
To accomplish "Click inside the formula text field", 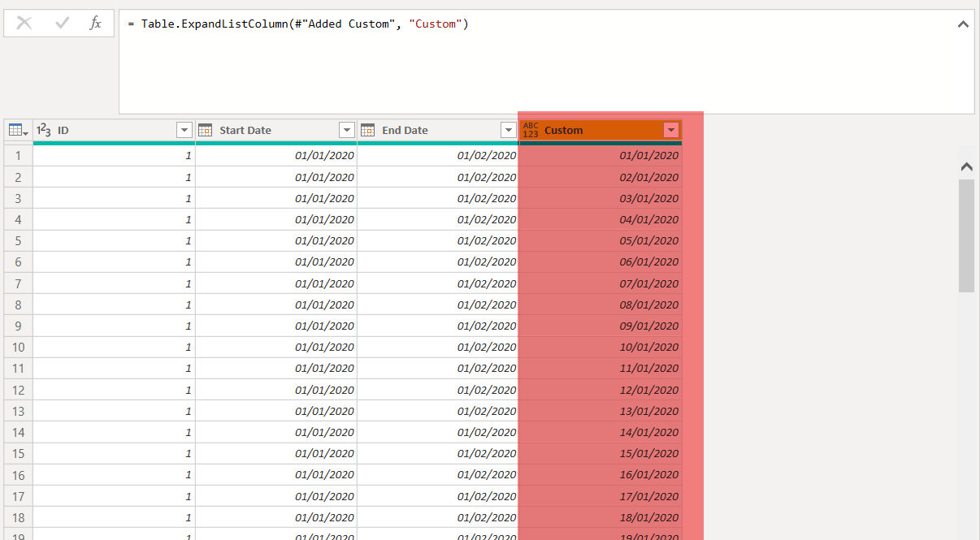I will (x=547, y=62).
